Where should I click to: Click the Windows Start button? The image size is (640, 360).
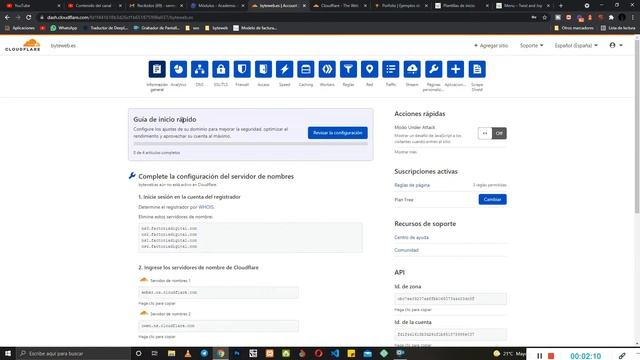[8, 353]
